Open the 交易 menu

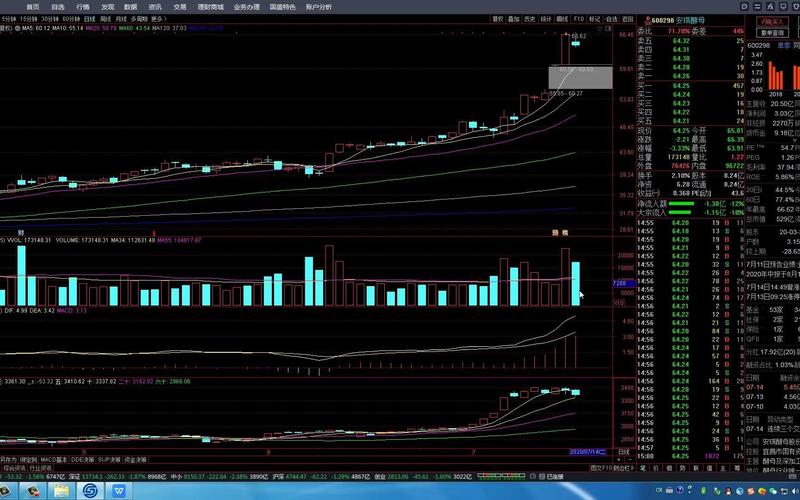[x=180, y=7]
